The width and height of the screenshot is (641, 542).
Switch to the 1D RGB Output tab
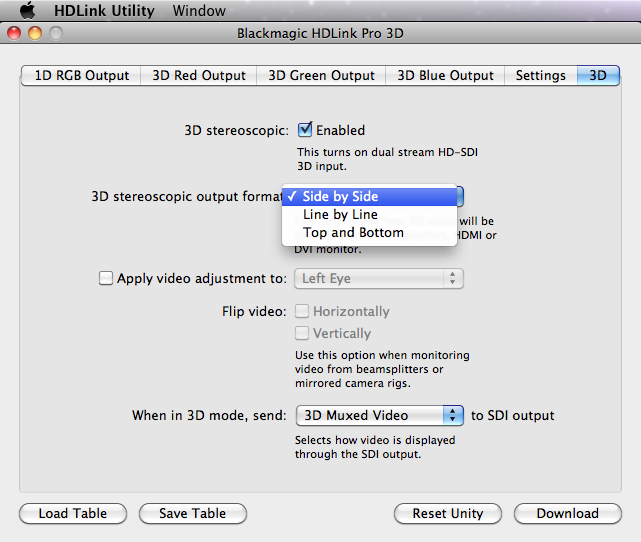[x=81, y=76]
